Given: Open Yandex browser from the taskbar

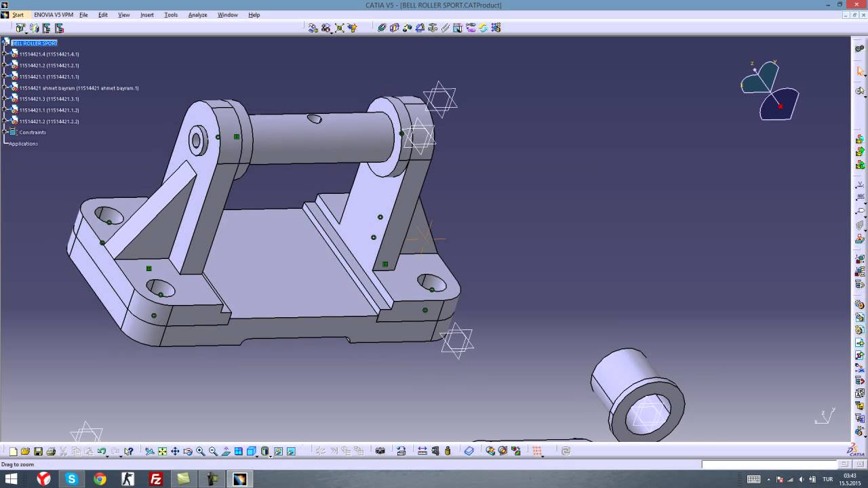Looking at the screenshot, I should [43, 479].
